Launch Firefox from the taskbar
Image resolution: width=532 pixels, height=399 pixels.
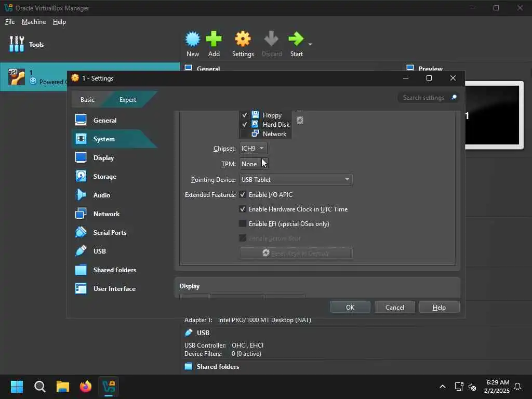point(86,387)
